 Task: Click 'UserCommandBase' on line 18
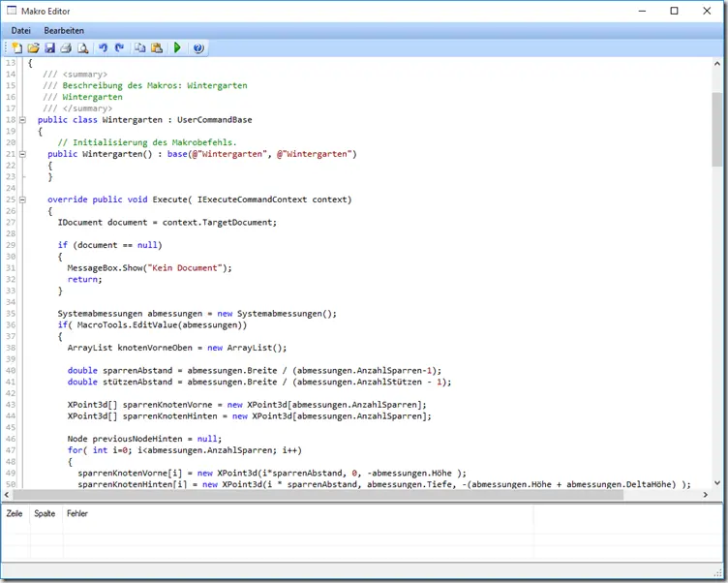(215, 120)
